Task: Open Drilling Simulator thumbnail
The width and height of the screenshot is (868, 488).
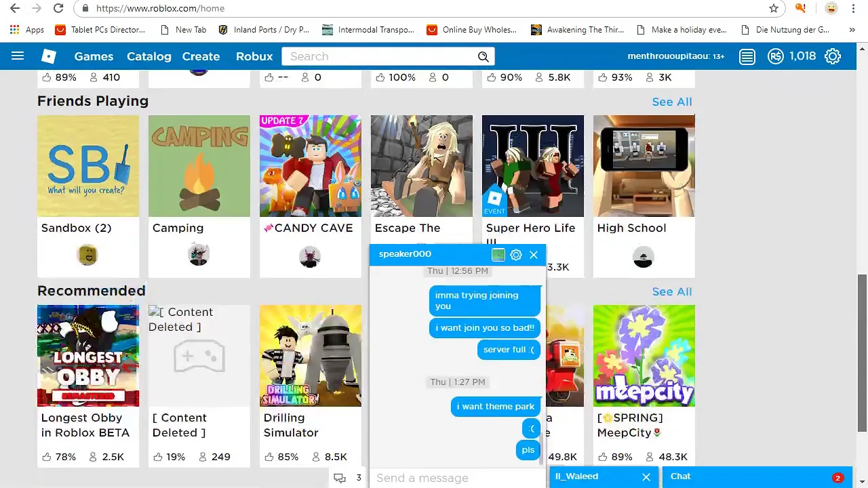Action: point(311,356)
